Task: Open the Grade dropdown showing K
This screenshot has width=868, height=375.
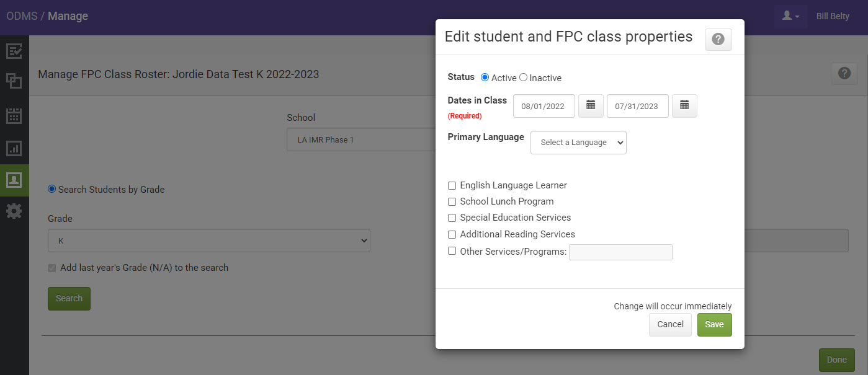Action: point(209,240)
